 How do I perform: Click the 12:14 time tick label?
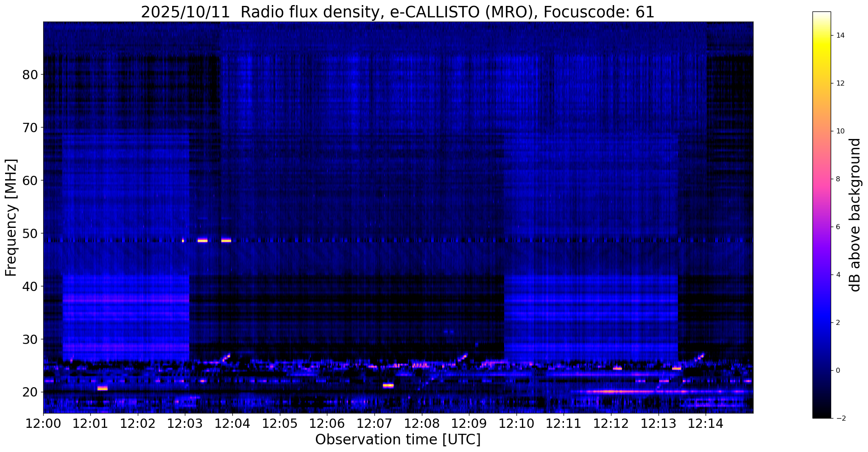pyautogui.click(x=706, y=424)
